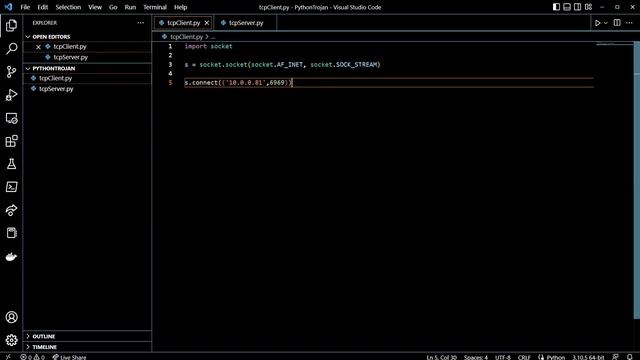Open Source Control view
The image size is (640, 360).
pos(11,72)
